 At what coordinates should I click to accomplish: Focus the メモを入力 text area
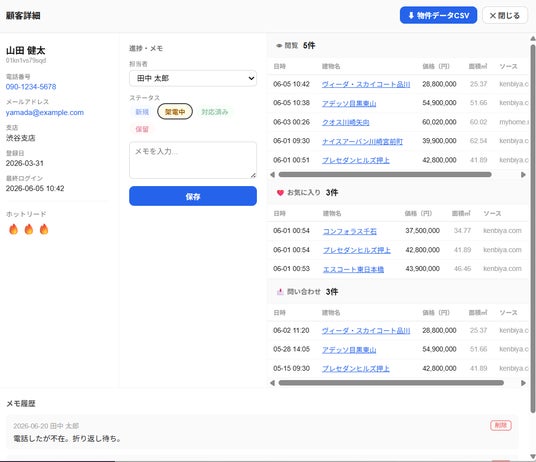pos(193,160)
